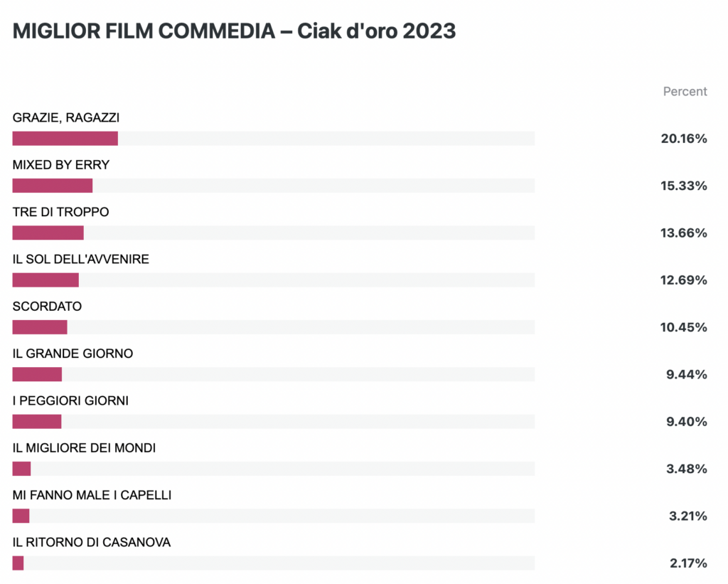This screenshot has height=584, width=728.
Task: Click the I PEGGIORI GIORNI bar
Action: click(x=274, y=421)
